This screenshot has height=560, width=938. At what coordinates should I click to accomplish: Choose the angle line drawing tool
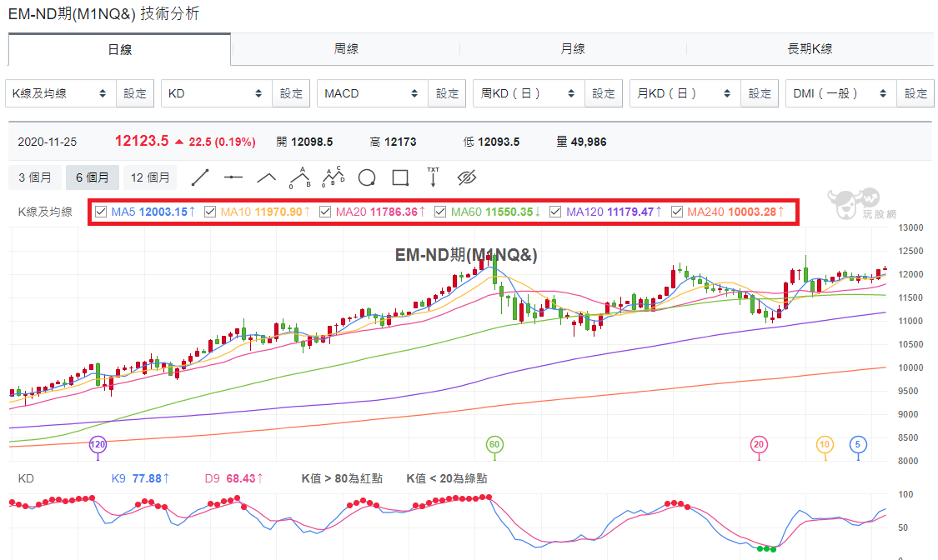coord(266,177)
